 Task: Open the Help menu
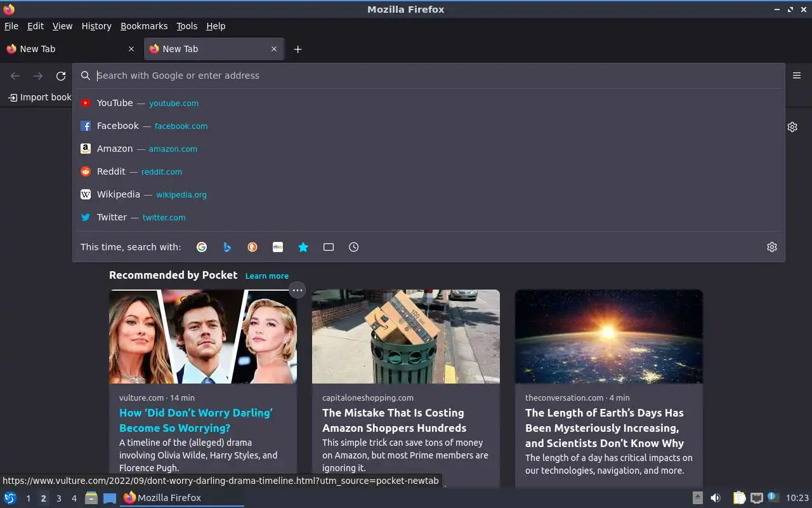pos(216,26)
